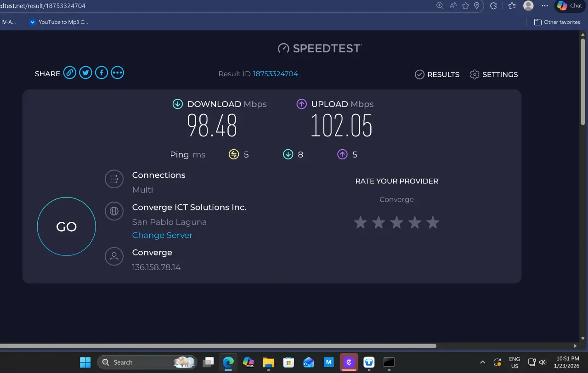Rate provider five stars
Screen dimensions: 588x373
[x=433, y=223]
